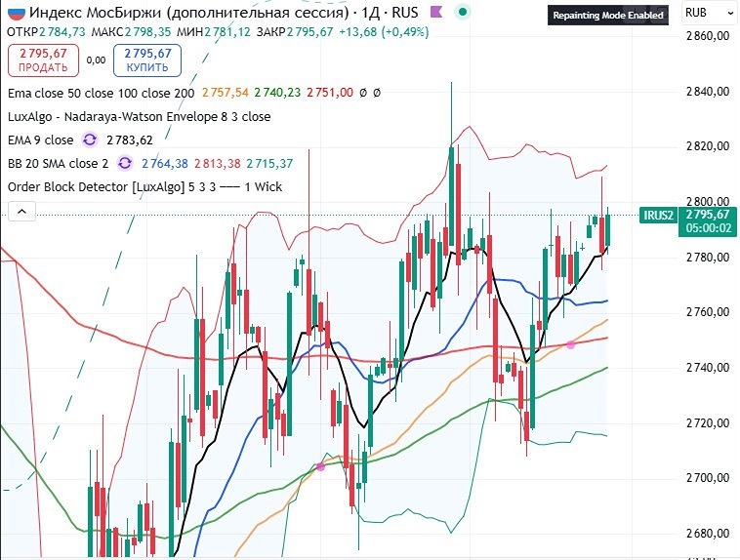Click the 2680,00 price scale label

tap(708, 533)
